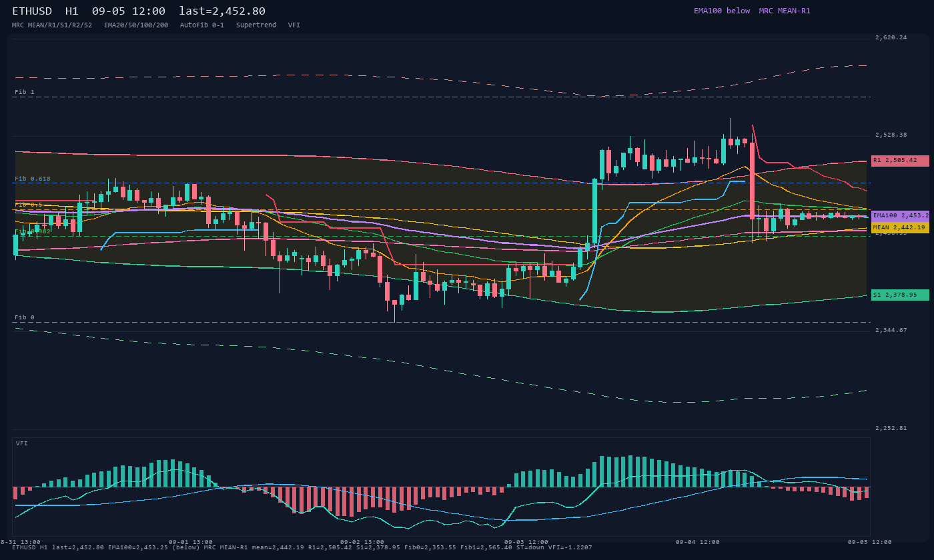Click the 2,252.81 price axis label
Screen dimensions: 934x560
[x=891, y=428]
